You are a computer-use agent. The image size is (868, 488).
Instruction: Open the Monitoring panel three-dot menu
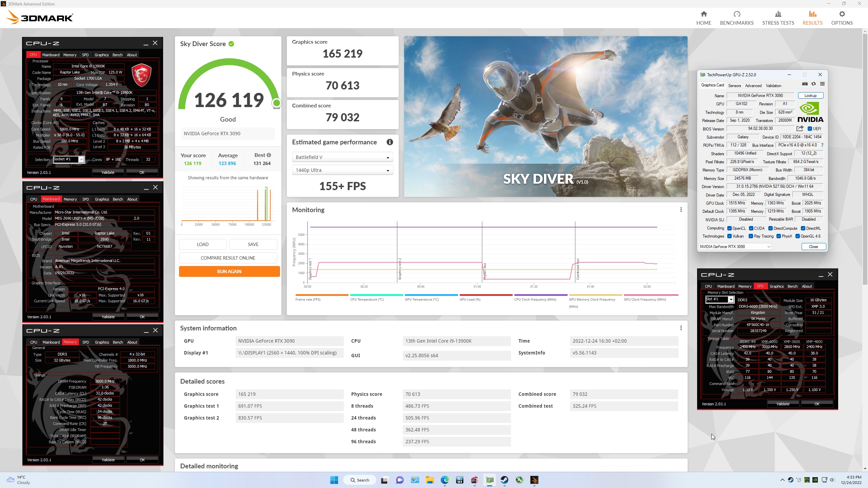(681, 210)
